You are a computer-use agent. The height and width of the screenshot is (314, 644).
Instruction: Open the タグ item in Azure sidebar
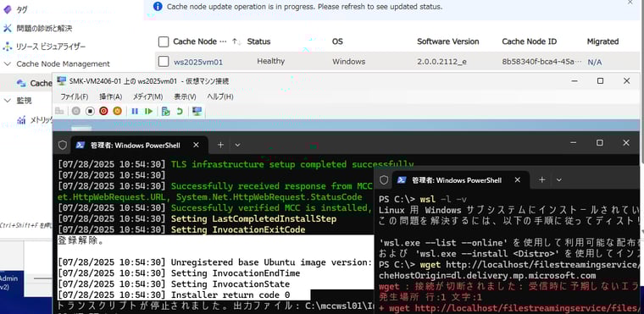[21, 10]
